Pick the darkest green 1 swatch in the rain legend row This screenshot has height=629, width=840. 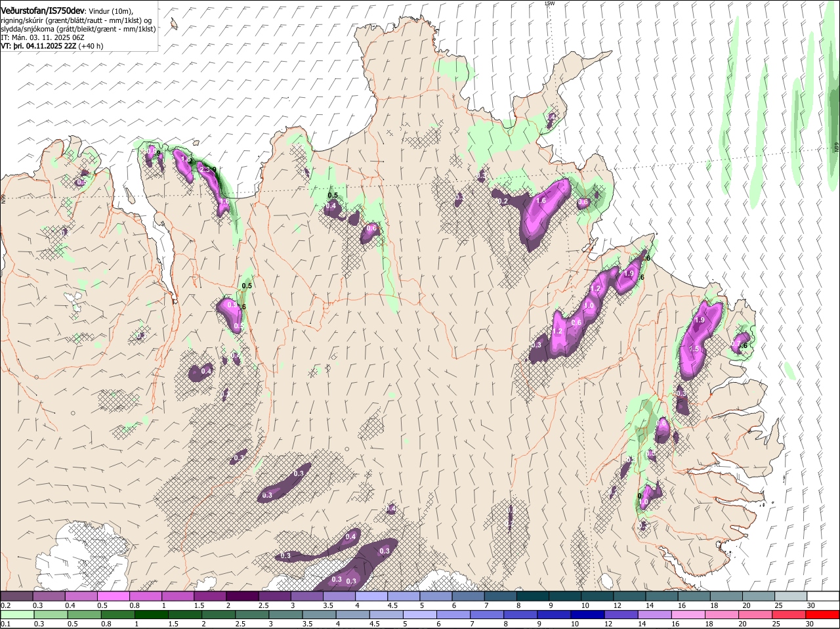(151, 614)
